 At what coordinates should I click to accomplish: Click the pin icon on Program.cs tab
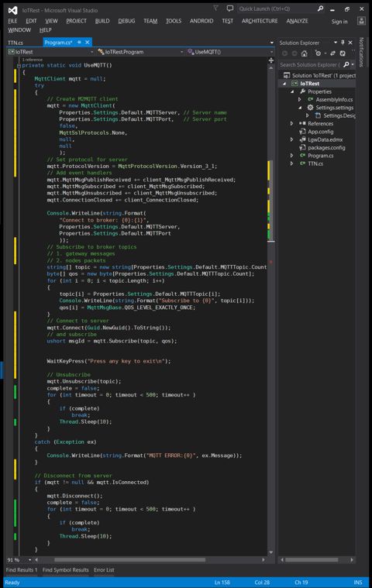coord(79,43)
